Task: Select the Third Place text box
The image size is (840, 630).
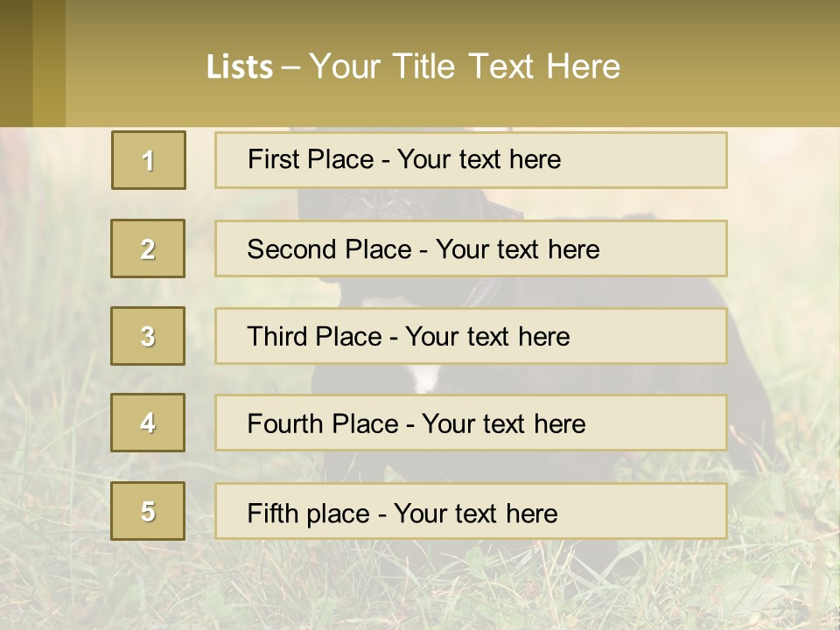Action: point(471,336)
